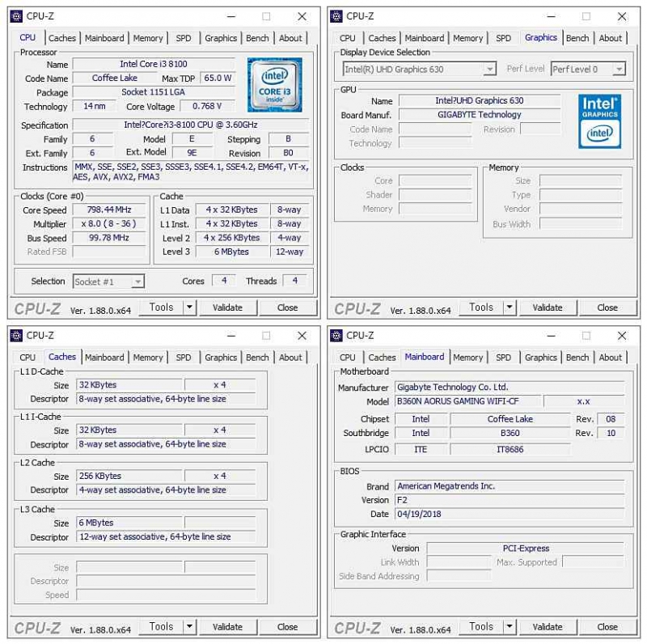The width and height of the screenshot is (647, 644).
Task: Switch to the CPU tab in the Graphics window
Action: point(348,38)
